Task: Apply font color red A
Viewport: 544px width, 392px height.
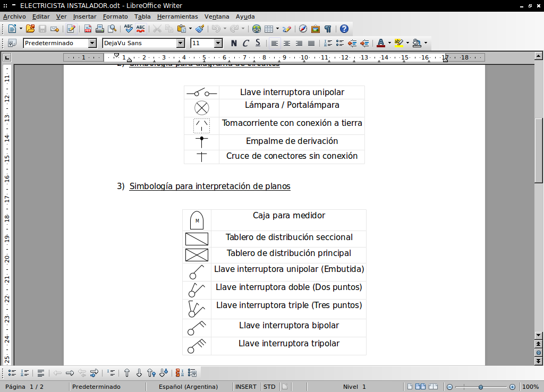Action: tap(380, 43)
